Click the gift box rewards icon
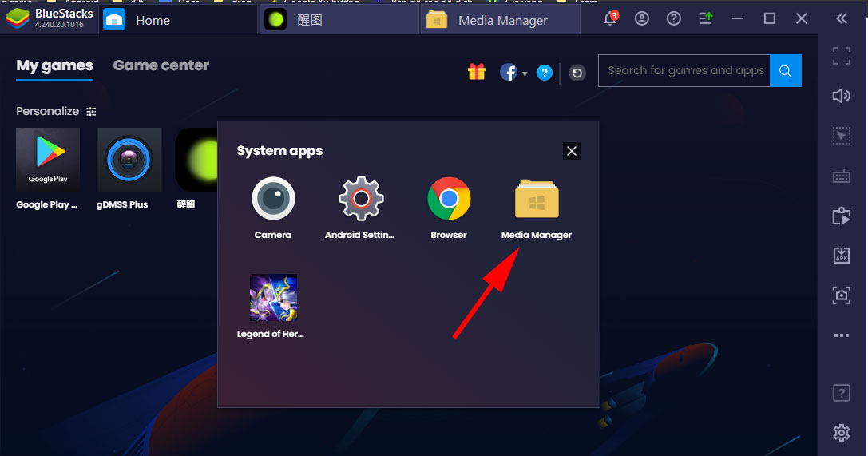The height and width of the screenshot is (456, 868). (477, 72)
